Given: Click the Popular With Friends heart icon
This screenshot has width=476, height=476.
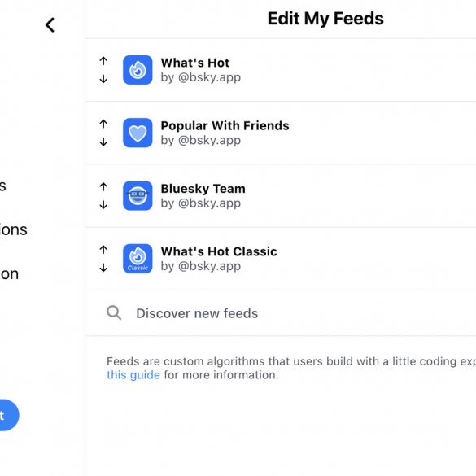Looking at the screenshot, I should click(138, 133).
